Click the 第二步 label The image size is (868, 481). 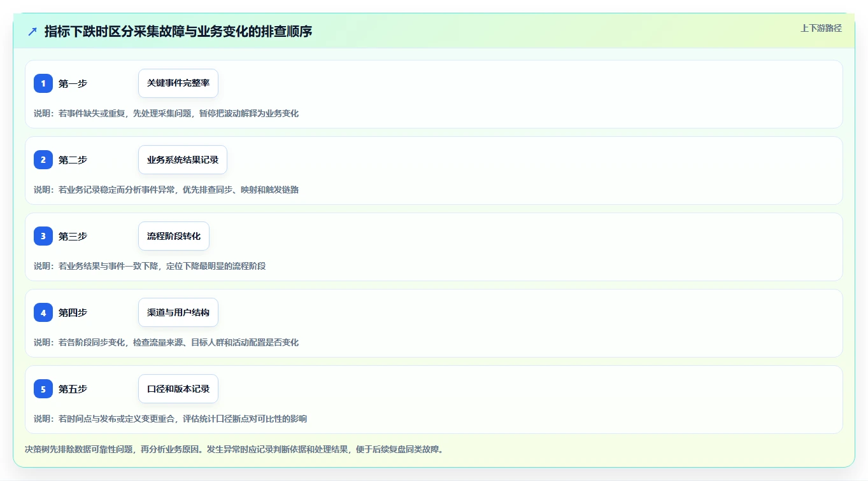tap(73, 160)
